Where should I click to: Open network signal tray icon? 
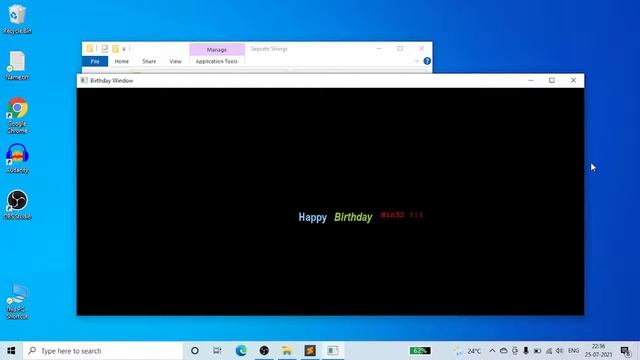[x=549, y=351]
